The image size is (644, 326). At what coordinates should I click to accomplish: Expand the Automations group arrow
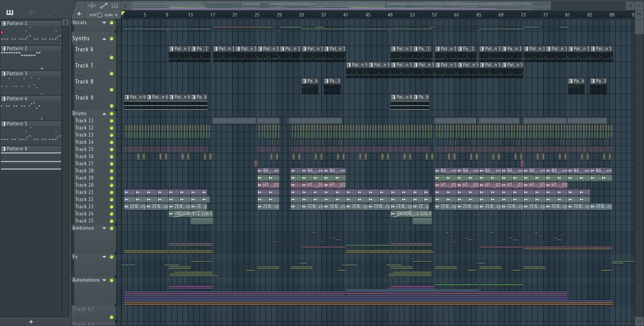[x=104, y=280]
